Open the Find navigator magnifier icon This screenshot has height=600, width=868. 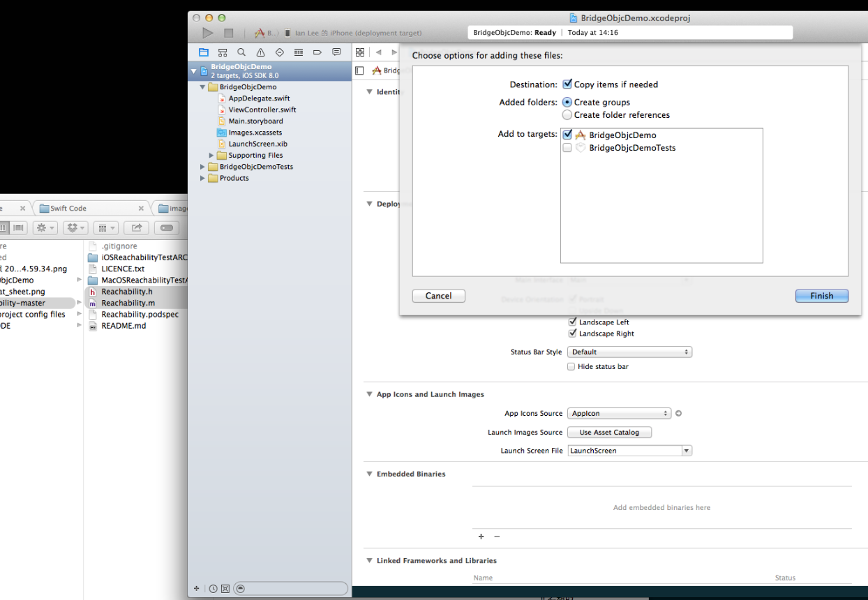241,52
